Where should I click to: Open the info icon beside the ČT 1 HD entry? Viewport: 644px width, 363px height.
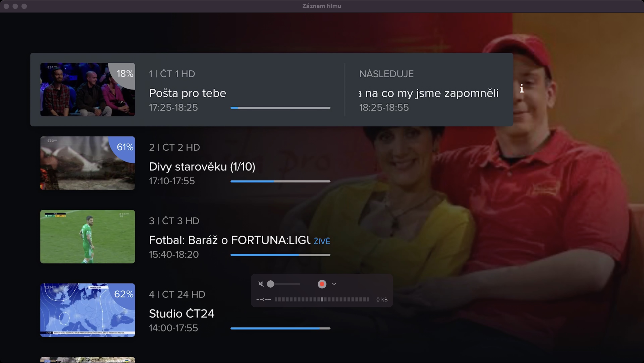(522, 89)
